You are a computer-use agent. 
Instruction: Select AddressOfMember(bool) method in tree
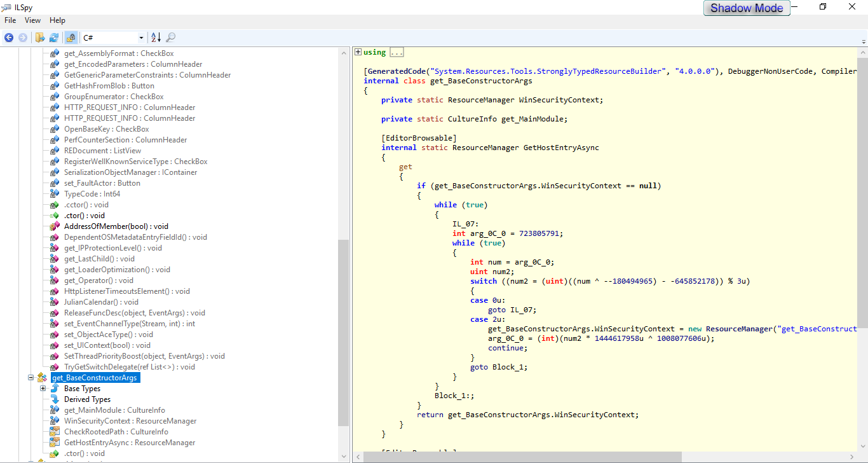click(116, 226)
